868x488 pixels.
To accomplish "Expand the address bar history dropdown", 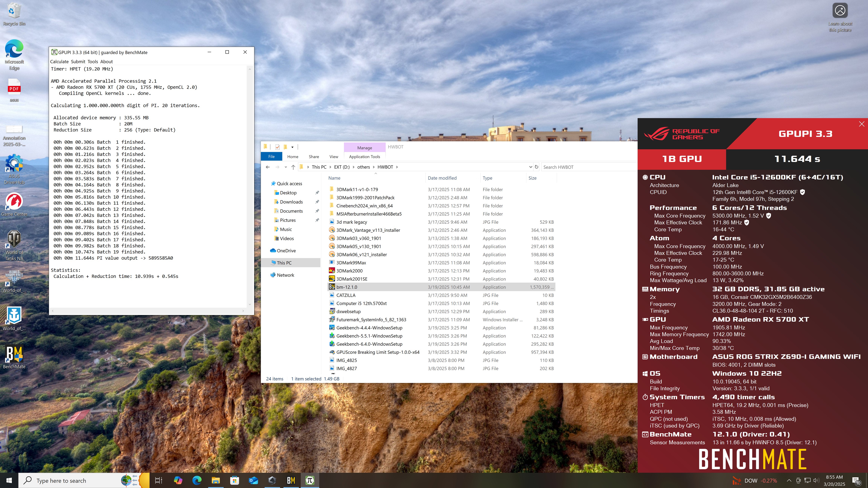I will [530, 167].
